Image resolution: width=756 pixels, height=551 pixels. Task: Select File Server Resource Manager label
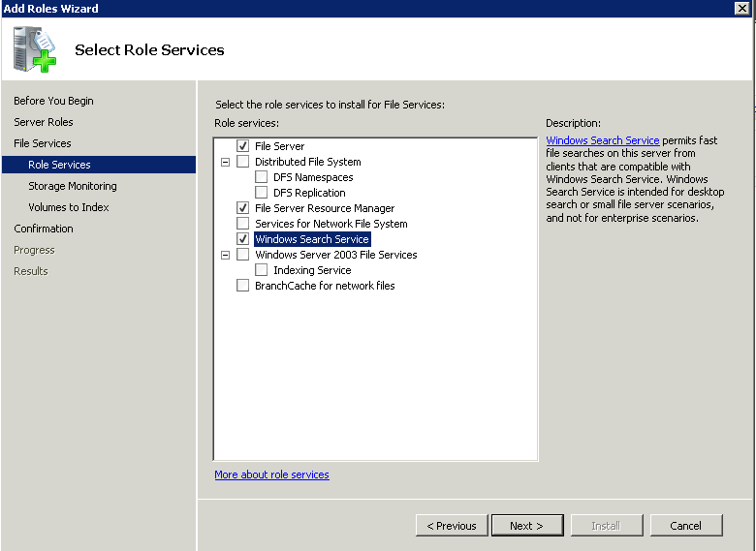click(325, 208)
